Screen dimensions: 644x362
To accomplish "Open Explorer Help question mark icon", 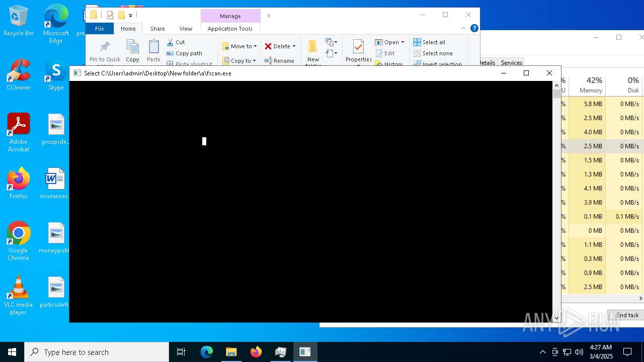I will (474, 28).
